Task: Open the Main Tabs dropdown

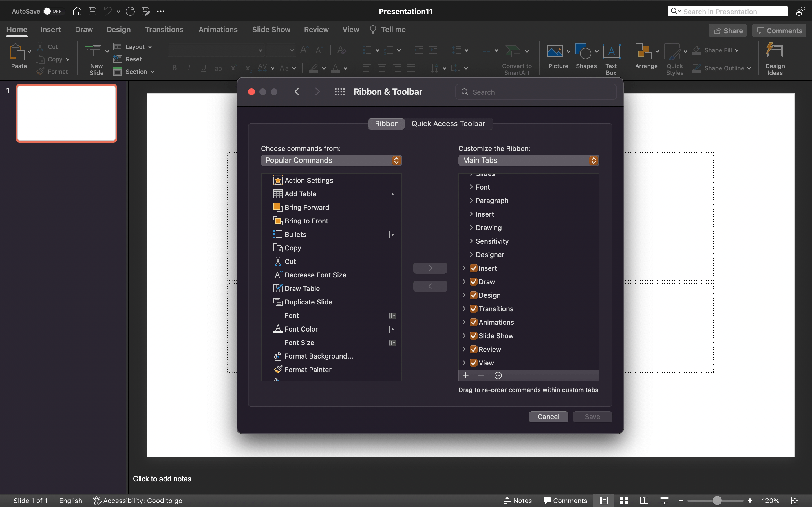Action: tap(528, 160)
